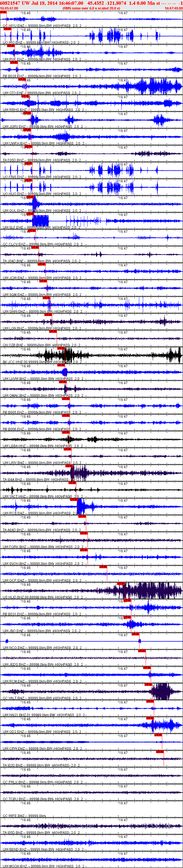The image size is (183, 868).
Task: Select the pick flag on US HLID trace
Action: [121, 584]
